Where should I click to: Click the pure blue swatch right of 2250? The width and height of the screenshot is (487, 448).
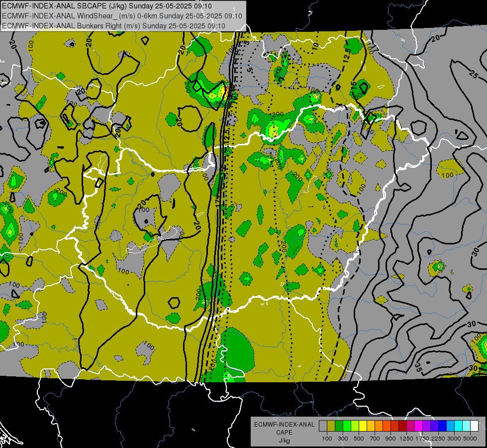pos(443,426)
